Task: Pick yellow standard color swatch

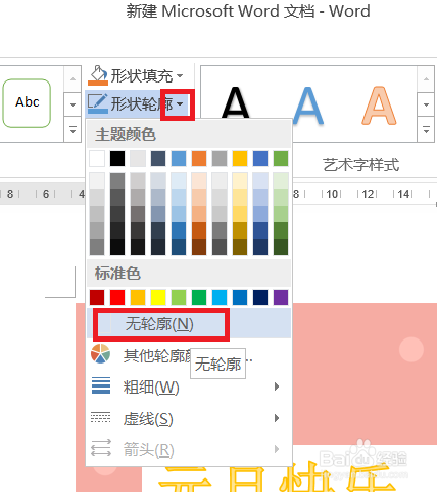Action: pos(158,297)
